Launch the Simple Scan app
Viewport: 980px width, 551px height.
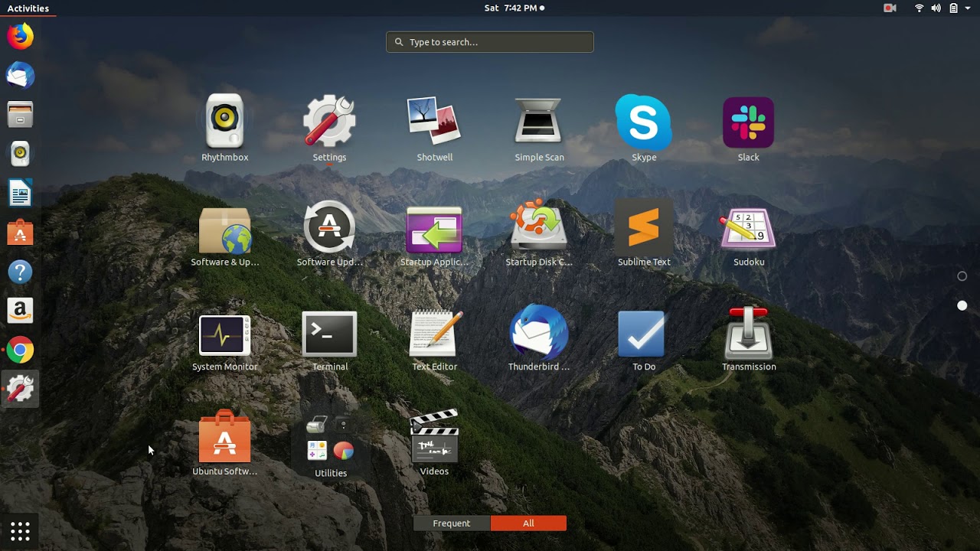tap(539, 128)
